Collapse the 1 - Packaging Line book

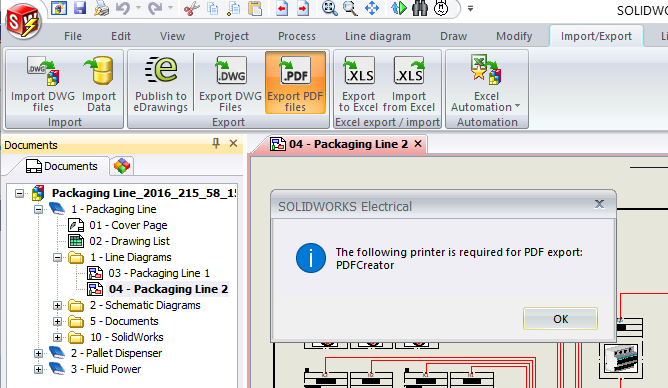click(x=38, y=209)
